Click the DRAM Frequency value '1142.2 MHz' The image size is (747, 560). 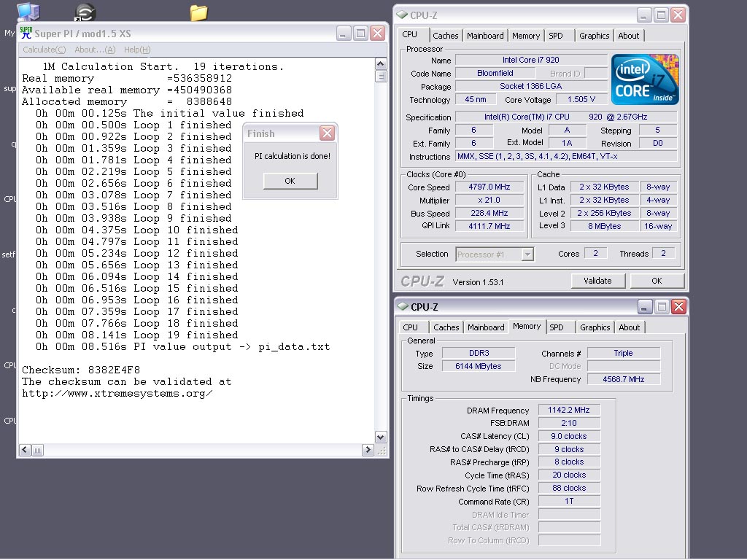[x=569, y=410]
